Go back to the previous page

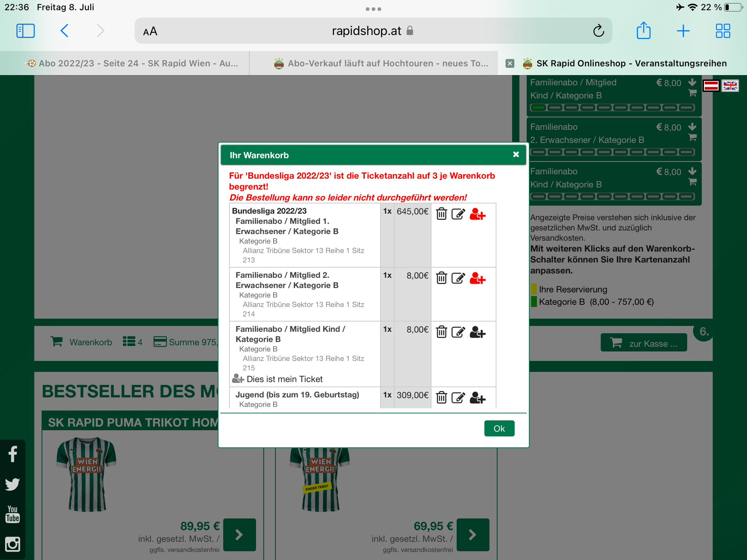click(65, 31)
